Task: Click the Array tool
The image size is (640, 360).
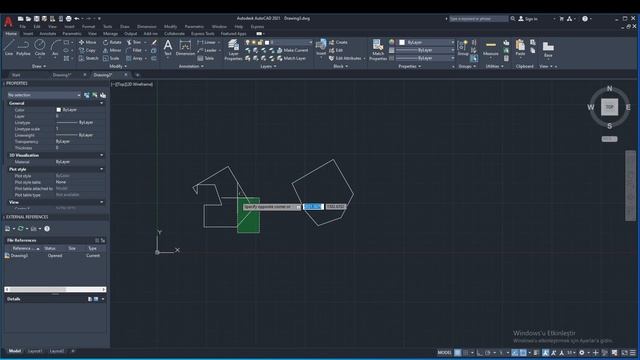Action: tap(135, 58)
